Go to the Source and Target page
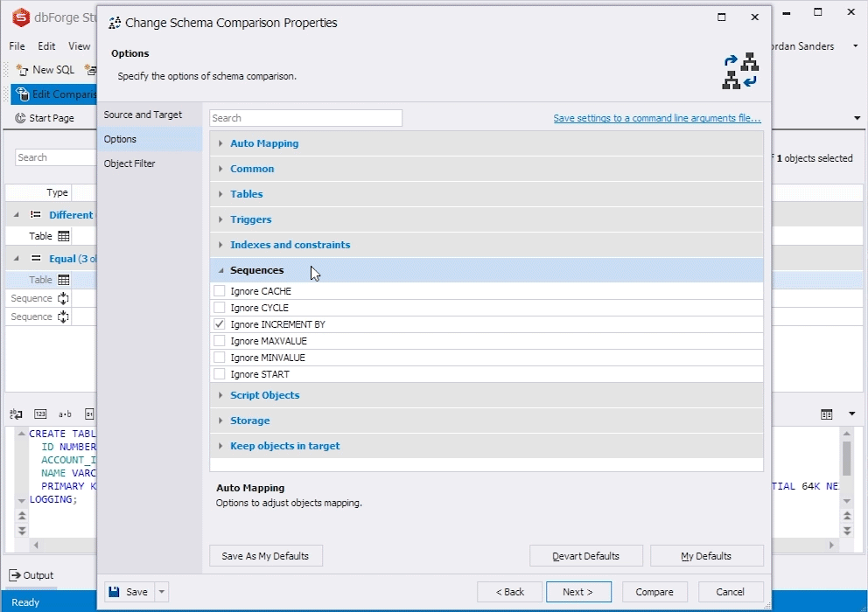This screenshot has height=612, width=868. pyautogui.click(x=149, y=115)
